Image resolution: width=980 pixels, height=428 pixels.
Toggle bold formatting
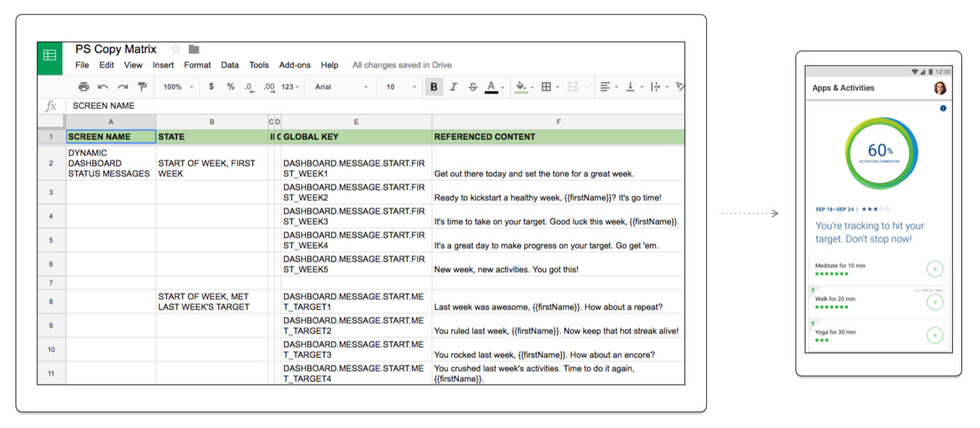434,87
